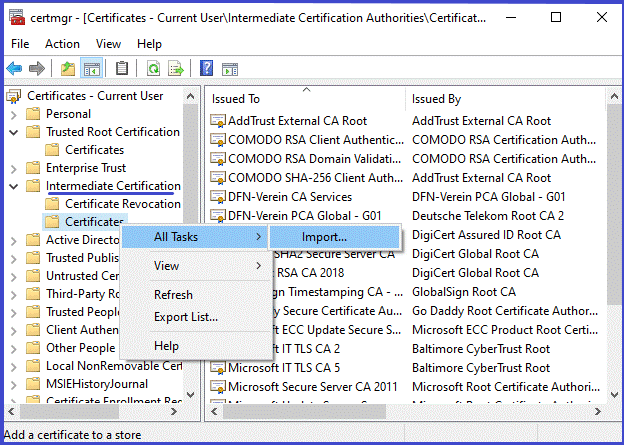The height and width of the screenshot is (445, 624).
Task: Expand the Personal tree node
Action: pos(14,115)
